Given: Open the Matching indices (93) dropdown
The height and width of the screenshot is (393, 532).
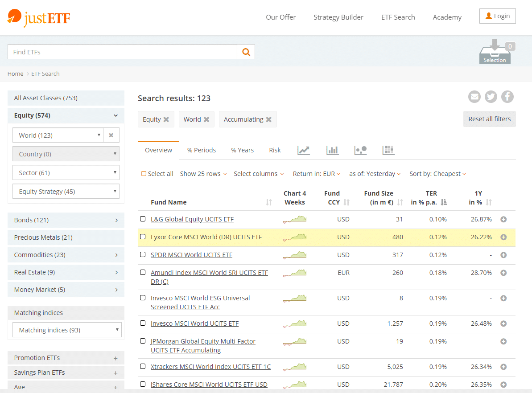Looking at the screenshot, I should [x=67, y=330].
